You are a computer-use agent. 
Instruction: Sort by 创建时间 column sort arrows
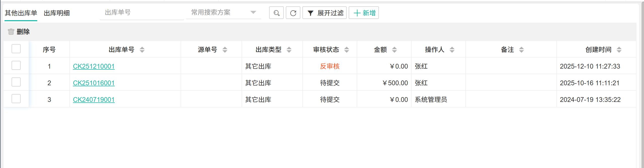pos(619,50)
